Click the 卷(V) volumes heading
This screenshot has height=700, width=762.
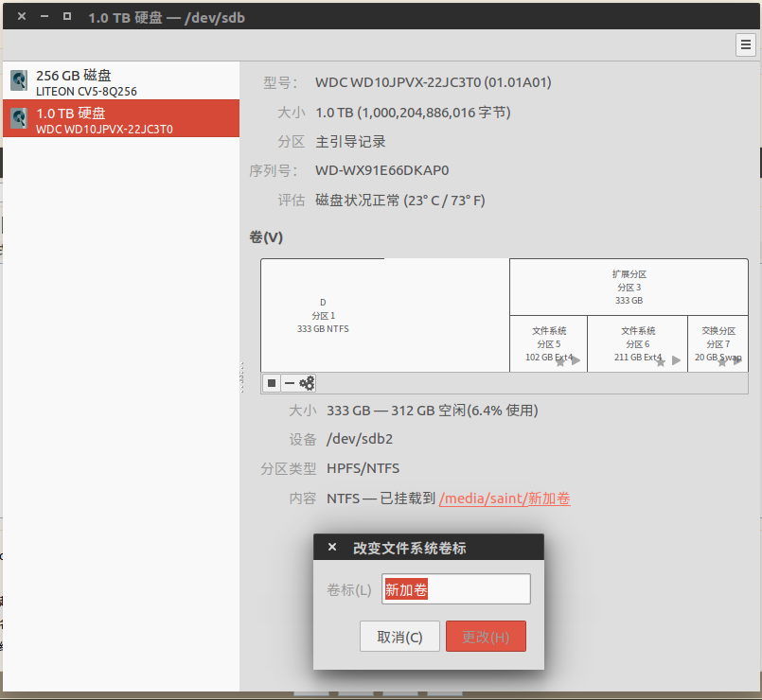point(266,237)
